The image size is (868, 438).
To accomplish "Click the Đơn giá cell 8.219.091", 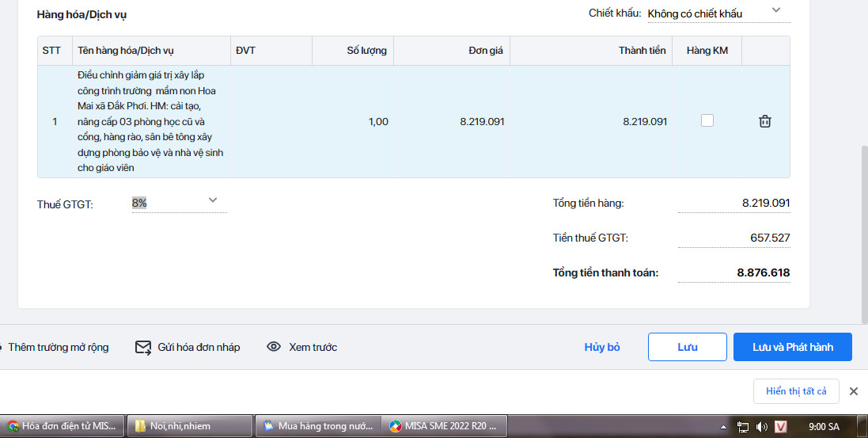I will tap(482, 122).
